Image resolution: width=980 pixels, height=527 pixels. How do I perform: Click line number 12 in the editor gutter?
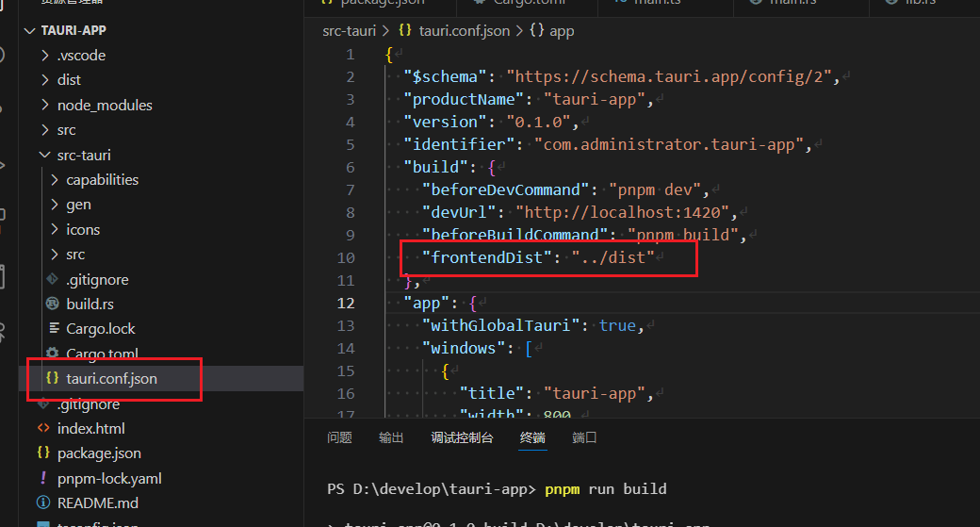pos(345,303)
